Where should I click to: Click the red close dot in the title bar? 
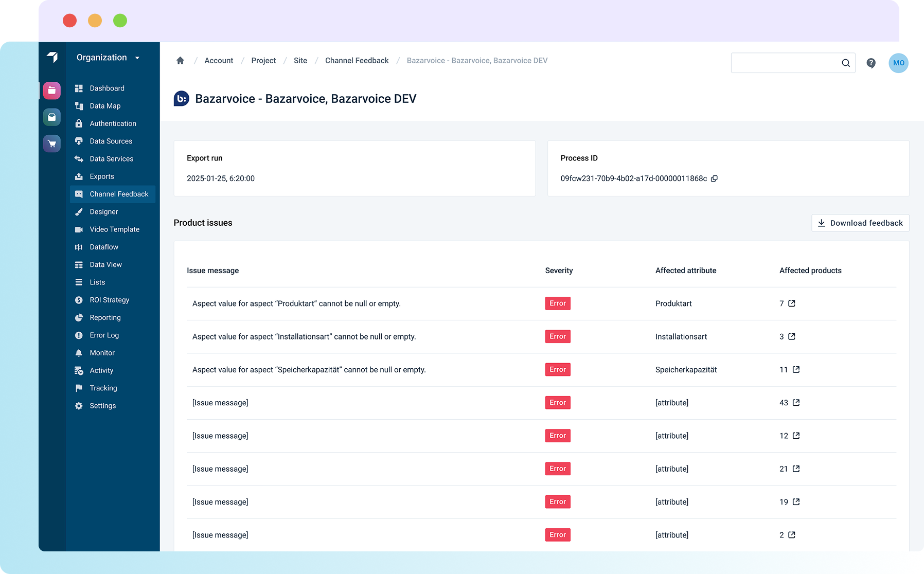pyautogui.click(x=69, y=21)
